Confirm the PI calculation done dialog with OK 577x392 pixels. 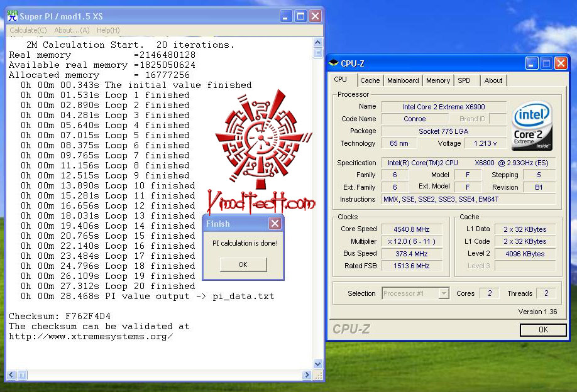pyautogui.click(x=243, y=264)
